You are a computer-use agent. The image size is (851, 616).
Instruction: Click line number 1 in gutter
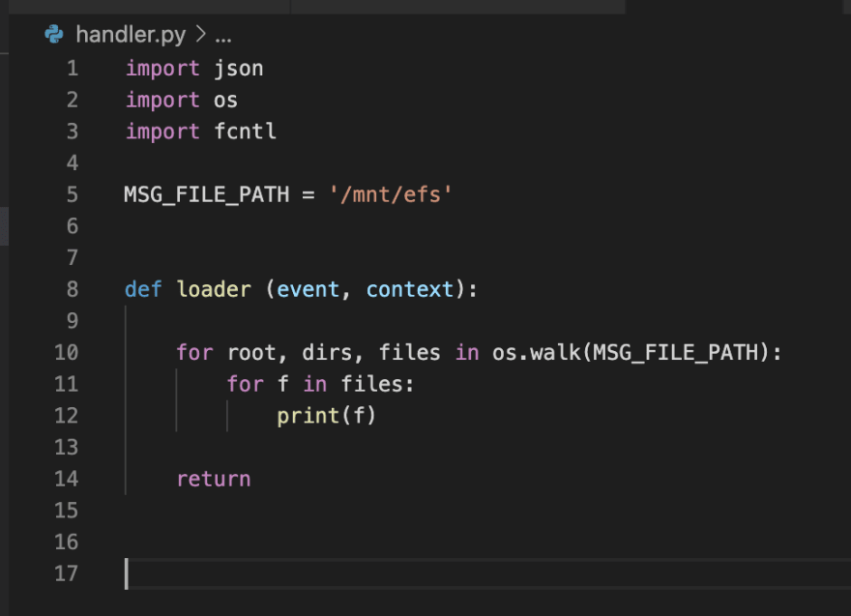pyautogui.click(x=73, y=69)
